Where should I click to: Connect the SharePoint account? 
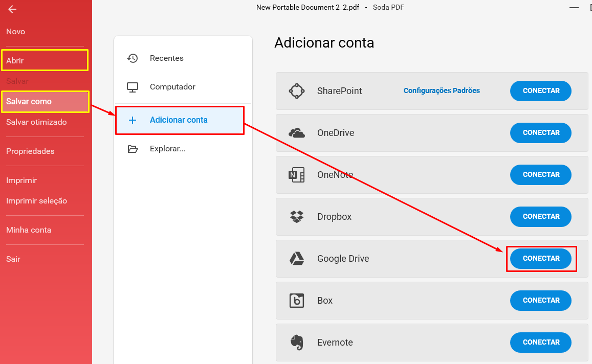point(541,91)
